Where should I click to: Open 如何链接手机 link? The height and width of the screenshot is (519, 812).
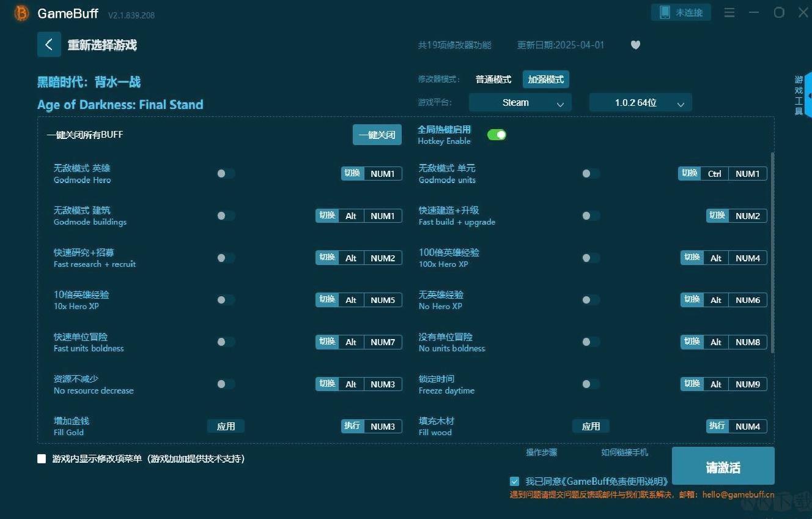pyautogui.click(x=624, y=453)
